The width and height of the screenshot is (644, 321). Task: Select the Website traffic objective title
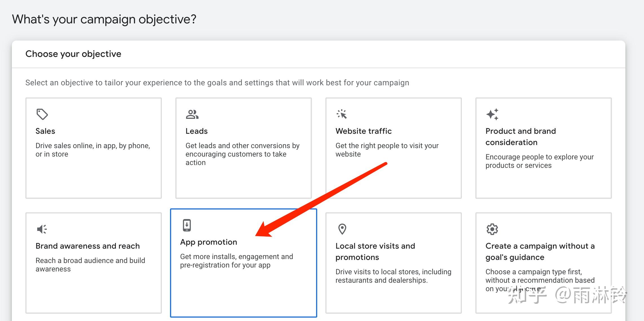[x=363, y=131]
